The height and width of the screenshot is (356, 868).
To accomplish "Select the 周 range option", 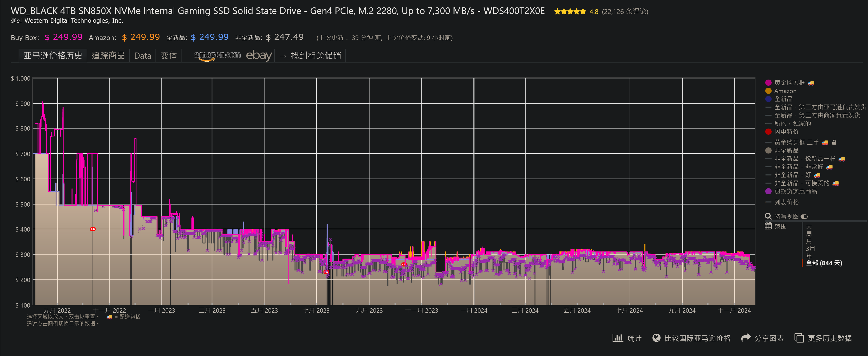I will pos(809,234).
